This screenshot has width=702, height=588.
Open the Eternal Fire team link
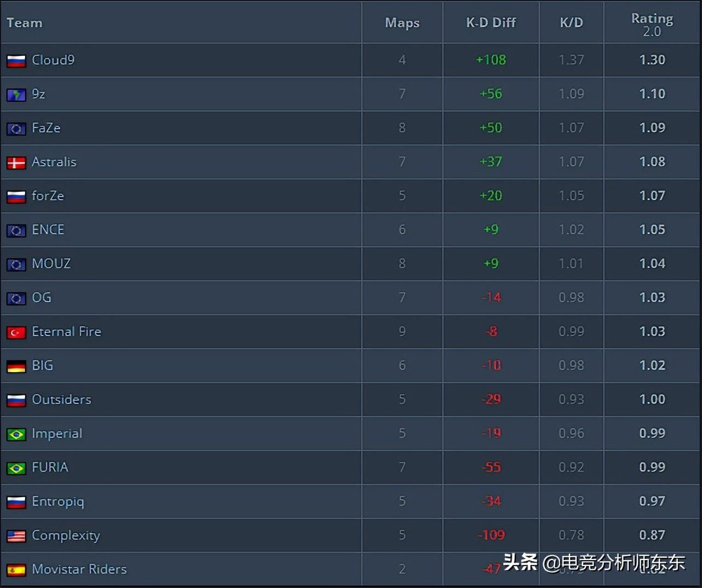tap(66, 331)
